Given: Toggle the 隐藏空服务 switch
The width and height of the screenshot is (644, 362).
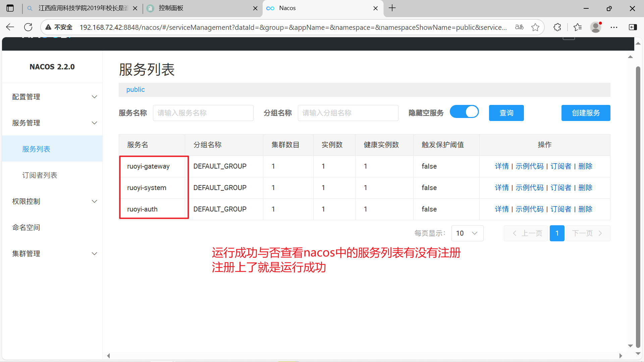Looking at the screenshot, I should pos(464,112).
